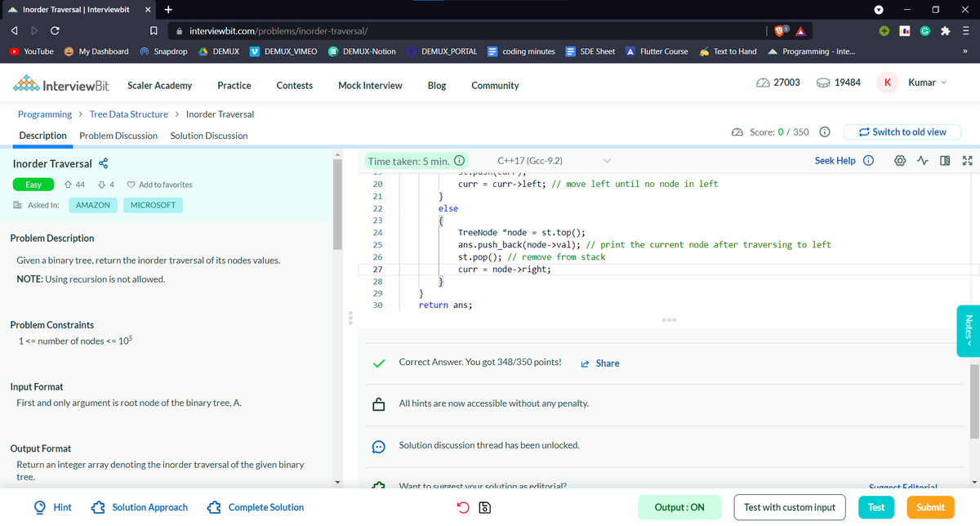Screen dimensions: 980x526
Task: Click the Brave shields icon
Action: tap(780, 31)
